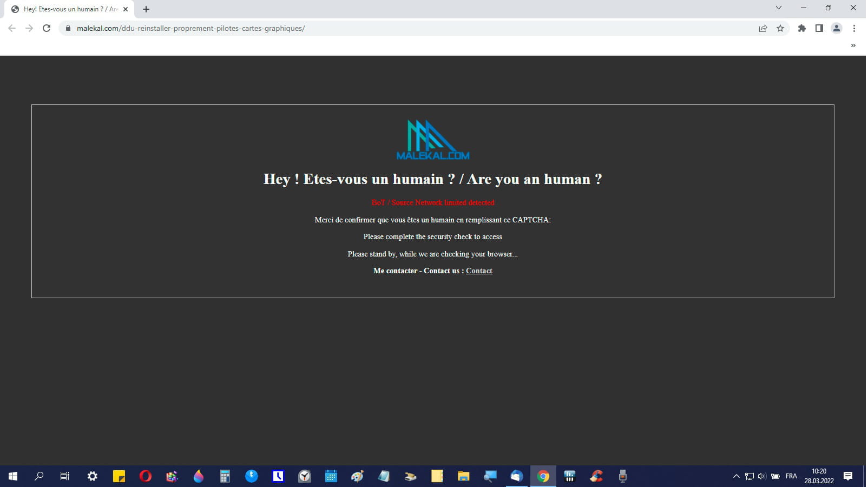Check battery status in system tray
Viewport: 868px width, 487px height.
click(775, 476)
